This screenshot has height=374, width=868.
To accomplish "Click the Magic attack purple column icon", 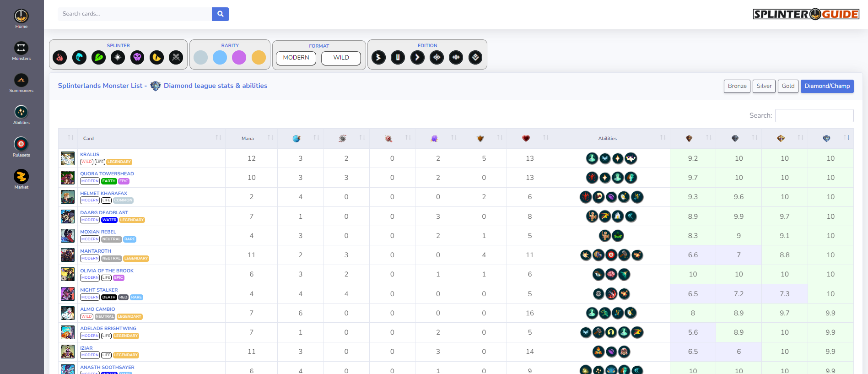I will tap(434, 138).
